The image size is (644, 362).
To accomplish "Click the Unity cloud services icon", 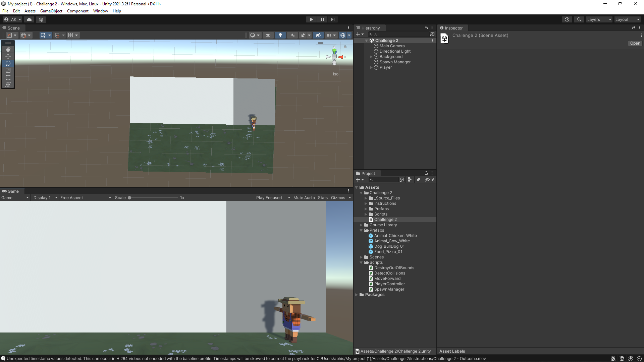I will click(x=29, y=19).
